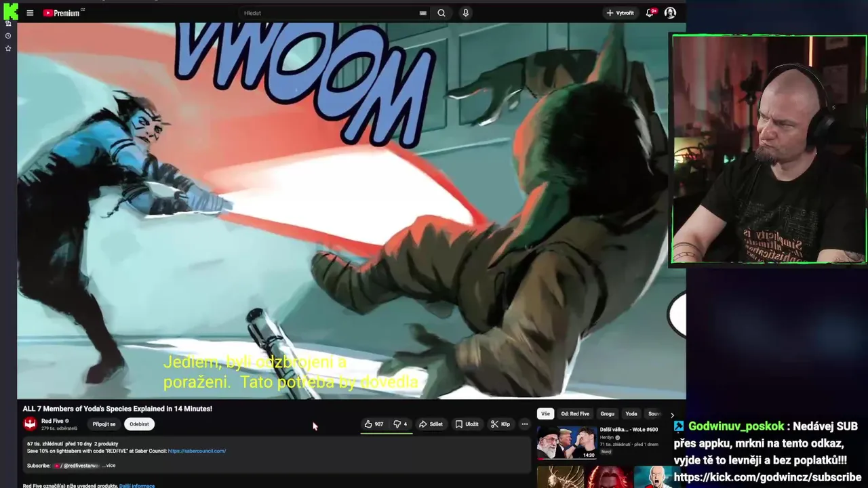Viewport: 868px width, 488px height.
Task: Open the Další válka... - WoLe #600 title
Action: click(x=629, y=429)
